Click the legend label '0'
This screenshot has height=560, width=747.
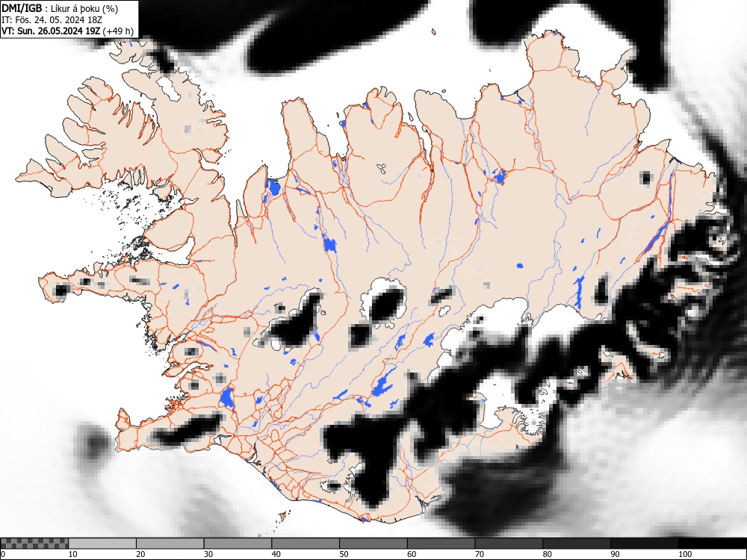click(2, 554)
